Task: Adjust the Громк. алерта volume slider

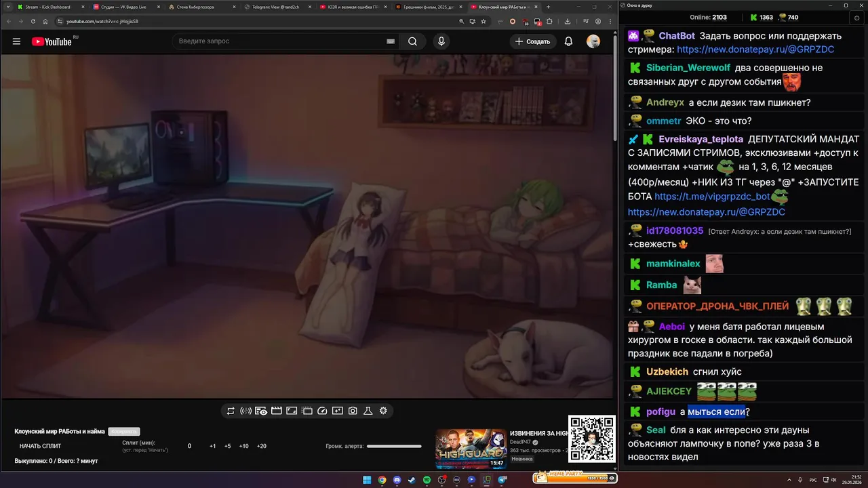Action: [394, 446]
